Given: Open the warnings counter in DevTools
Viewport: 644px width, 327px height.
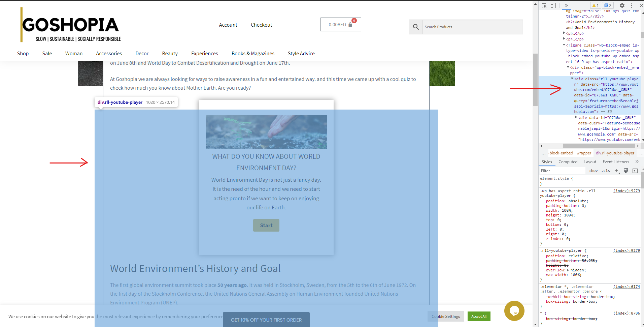Looking at the screenshot, I should pos(595,5).
